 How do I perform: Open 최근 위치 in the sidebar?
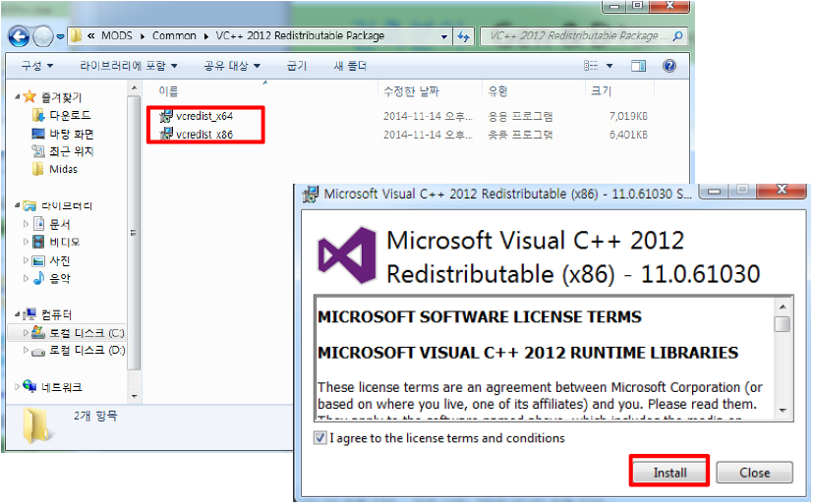coord(71,151)
